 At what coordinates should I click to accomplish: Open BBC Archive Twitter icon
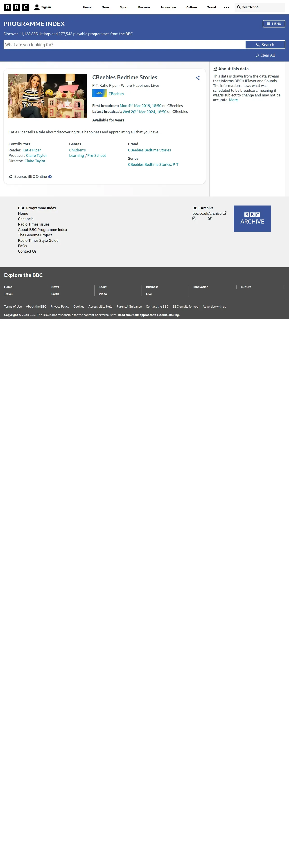[x=210, y=218]
